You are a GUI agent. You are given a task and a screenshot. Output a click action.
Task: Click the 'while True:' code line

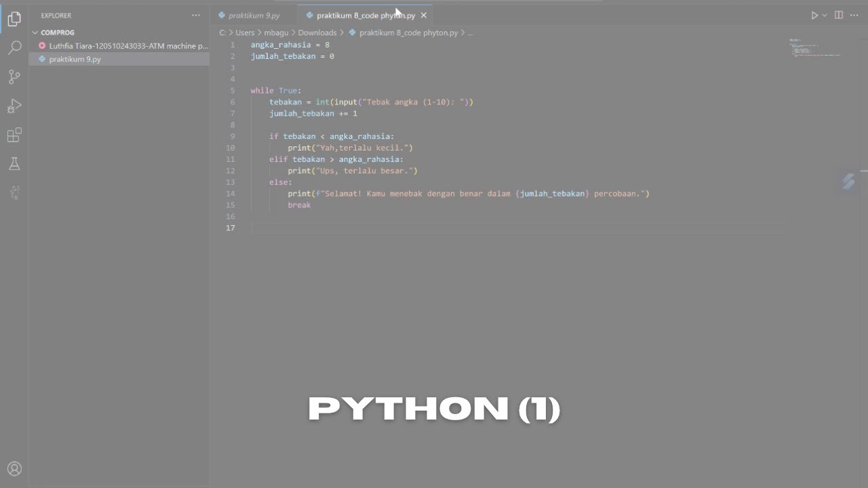point(276,91)
